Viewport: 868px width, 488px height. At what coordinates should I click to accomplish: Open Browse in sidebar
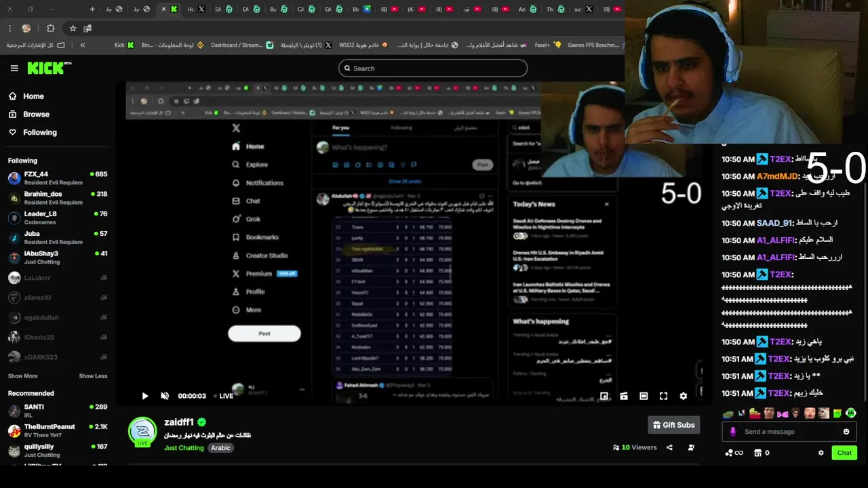click(x=28, y=114)
